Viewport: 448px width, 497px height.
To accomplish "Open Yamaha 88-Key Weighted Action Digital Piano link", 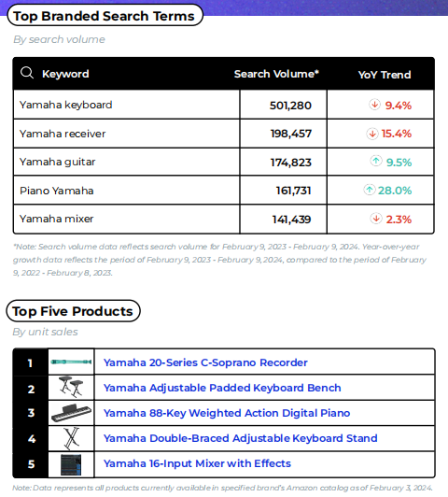I will 227,413.
